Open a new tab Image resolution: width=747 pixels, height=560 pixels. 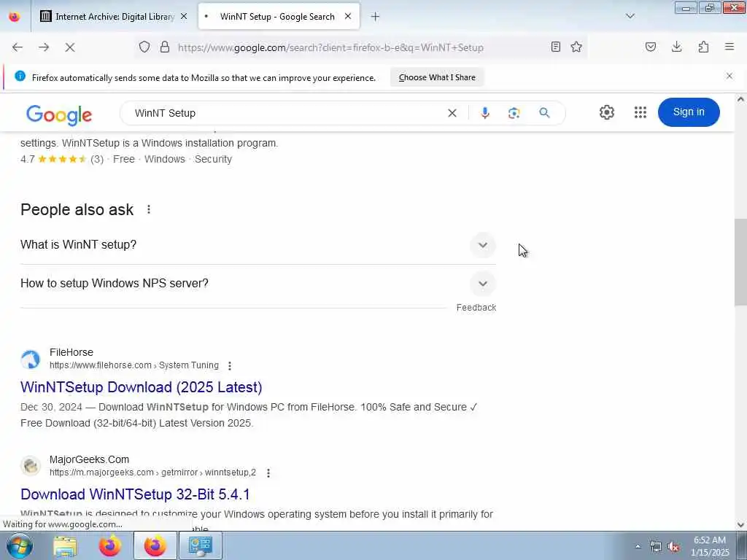376,17
